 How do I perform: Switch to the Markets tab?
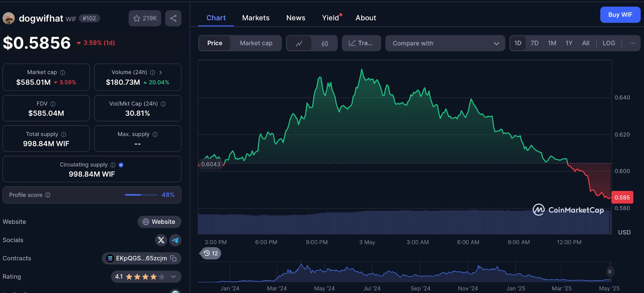[x=256, y=18]
